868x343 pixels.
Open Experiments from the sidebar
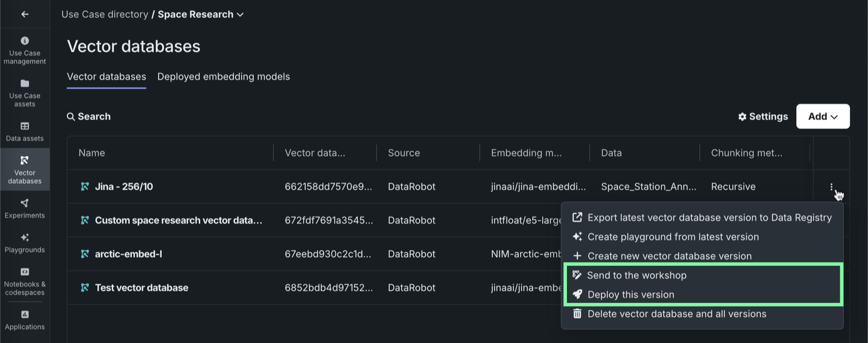pos(25,208)
